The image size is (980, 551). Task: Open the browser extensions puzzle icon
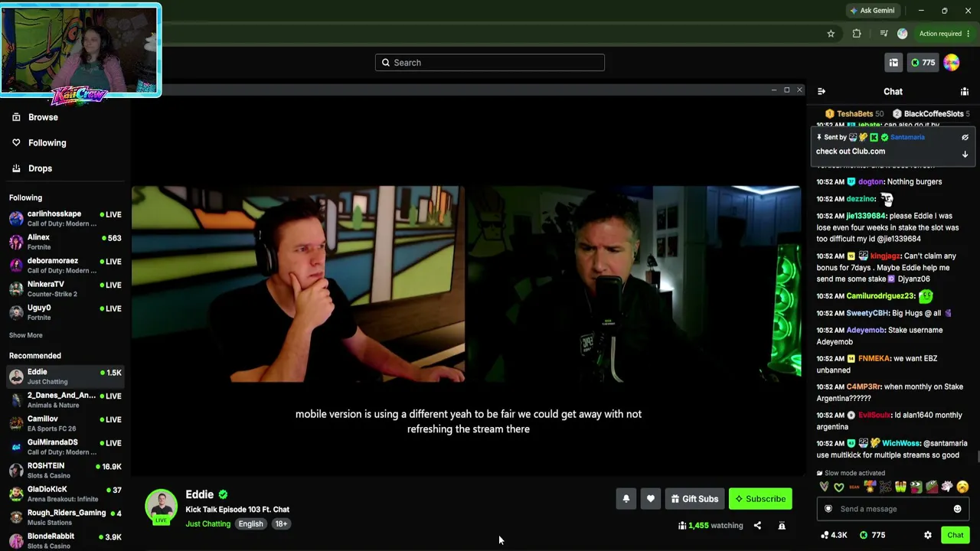point(857,34)
